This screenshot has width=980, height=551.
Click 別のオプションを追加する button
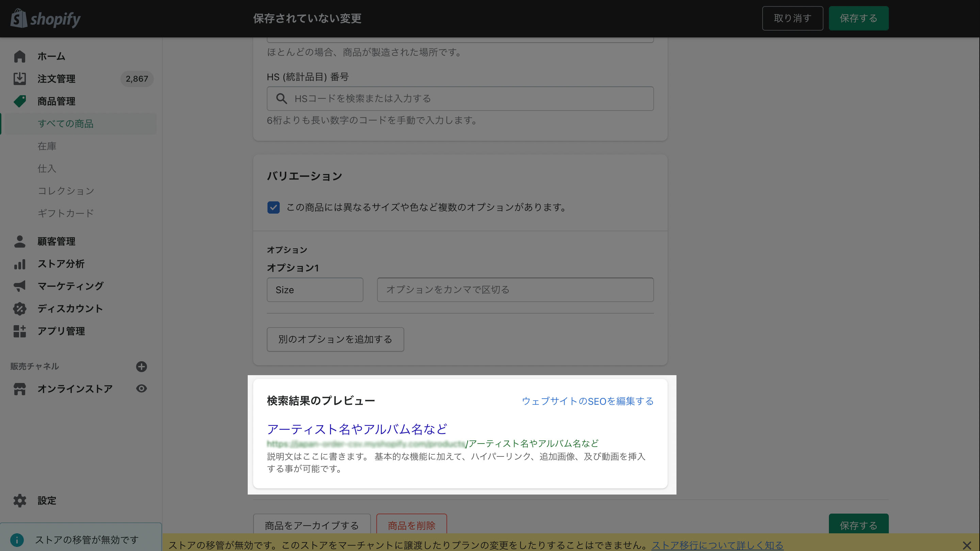tap(335, 339)
